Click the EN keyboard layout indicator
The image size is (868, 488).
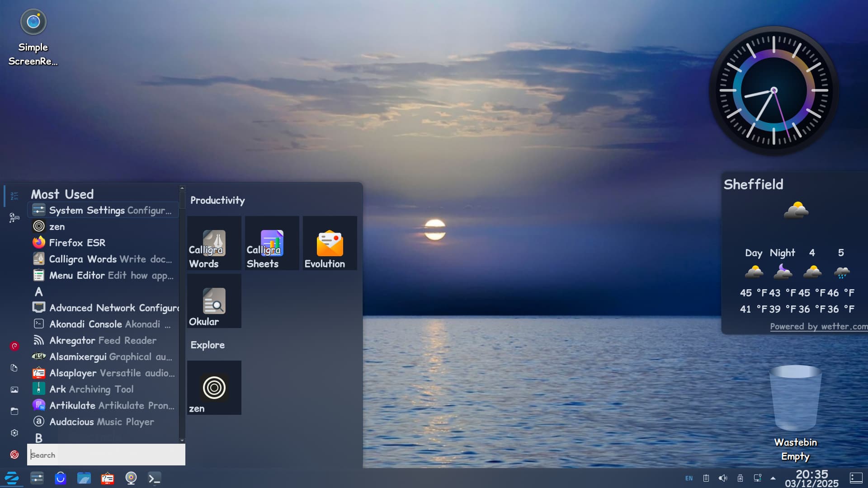[x=689, y=478]
